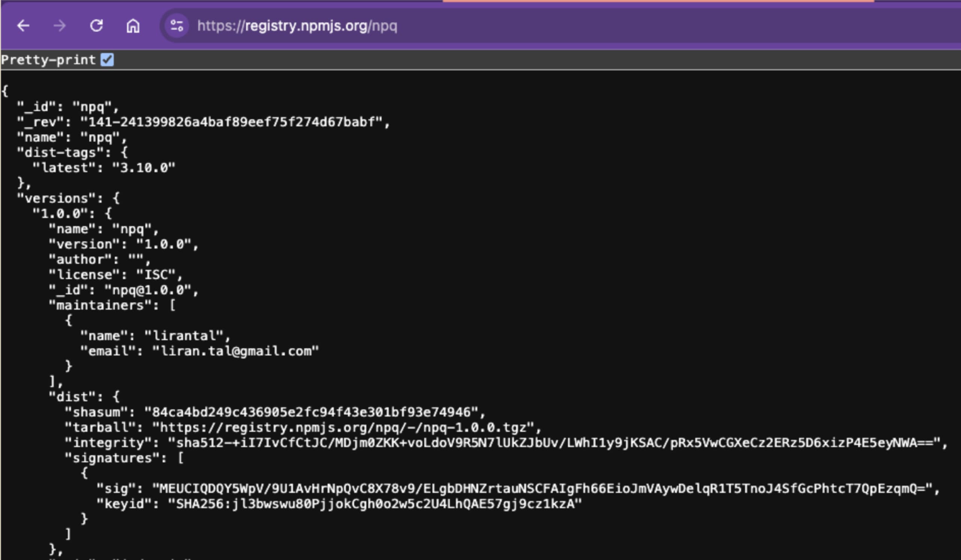The height and width of the screenshot is (560, 961).
Task: Go back with the browser back arrow
Action: coord(23,26)
